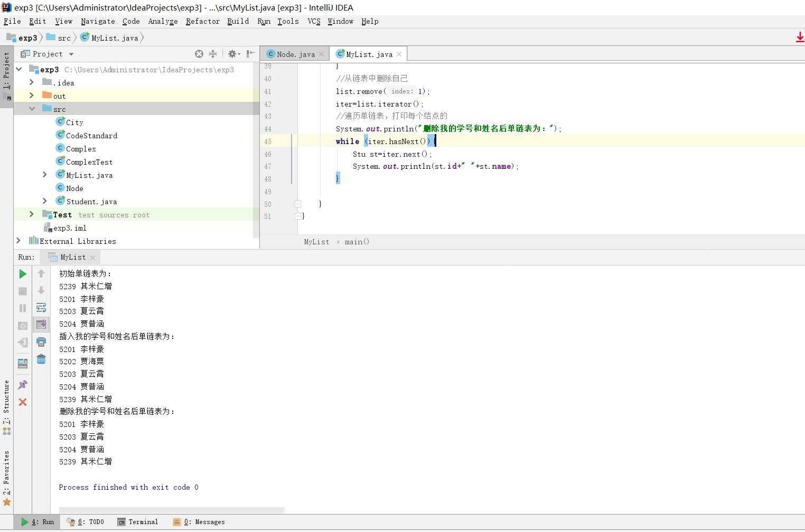
Task: Click main() in editor breadcrumb
Action: click(357, 242)
